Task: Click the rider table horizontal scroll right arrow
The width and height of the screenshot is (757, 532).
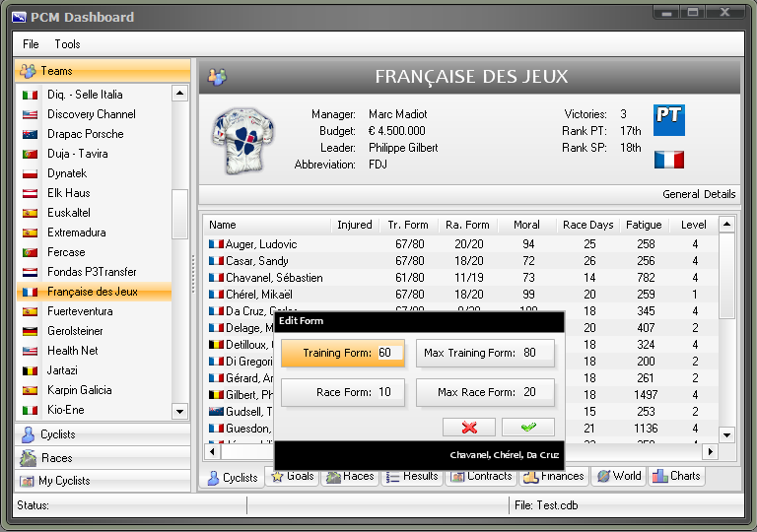Action: point(710,452)
